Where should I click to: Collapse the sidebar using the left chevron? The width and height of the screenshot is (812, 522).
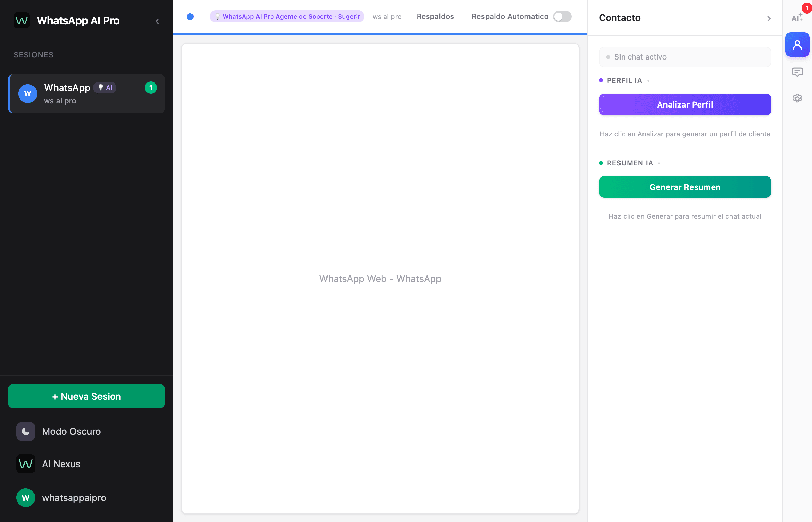[x=157, y=21]
